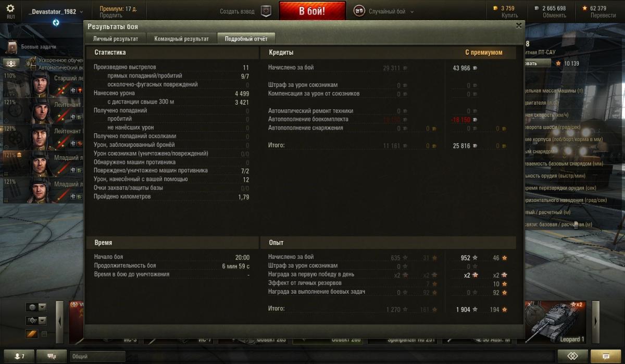Image resolution: width=625 pixels, height=364 pixels.
Task: Switch to the Командный результат tab
Action: click(181, 39)
